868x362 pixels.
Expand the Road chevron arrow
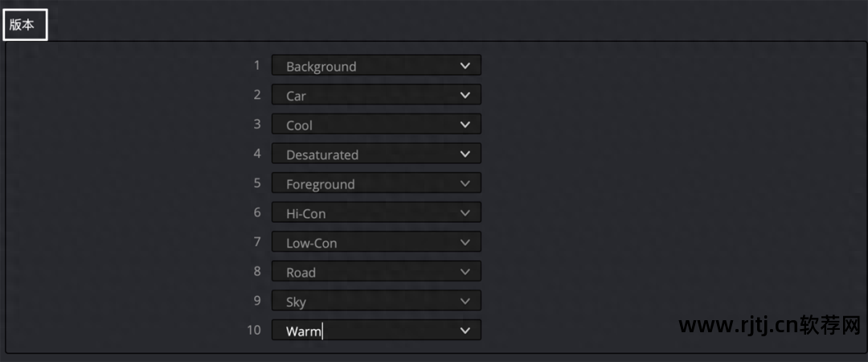point(465,272)
